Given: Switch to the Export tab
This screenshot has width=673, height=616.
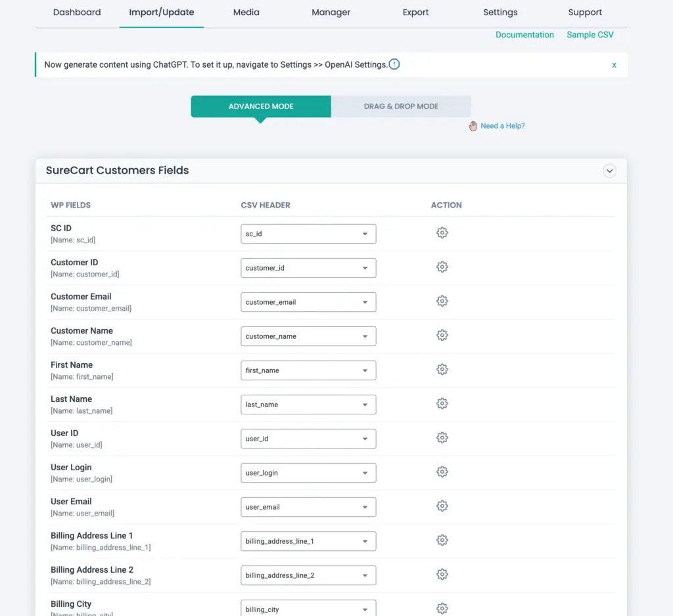Looking at the screenshot, I should click(415, 12).
